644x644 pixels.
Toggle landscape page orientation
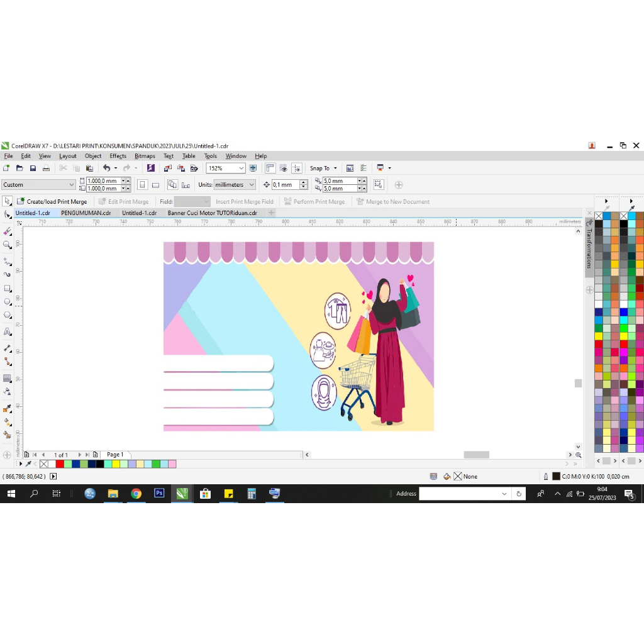tap(155, 184)
